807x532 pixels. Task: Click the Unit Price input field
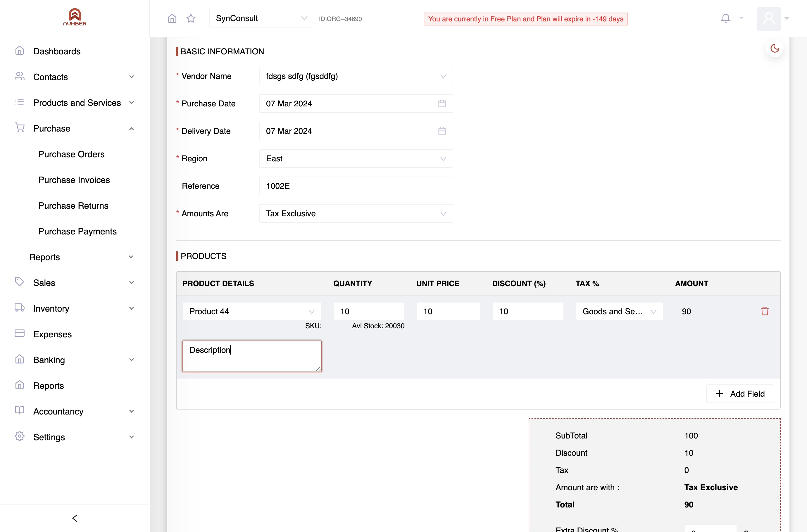(448, 311)
